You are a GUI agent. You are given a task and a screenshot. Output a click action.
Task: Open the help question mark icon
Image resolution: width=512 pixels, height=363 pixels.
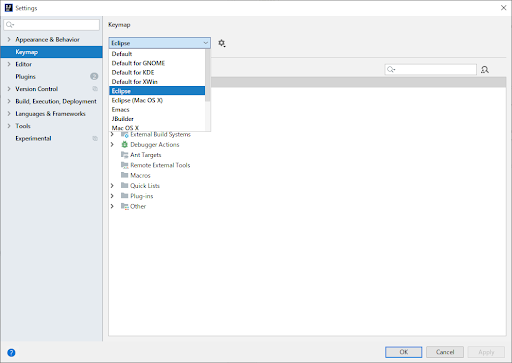tap(11, 352)
